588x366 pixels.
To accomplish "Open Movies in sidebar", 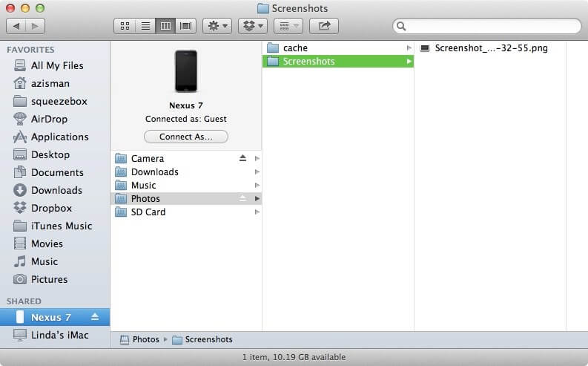I will tap(55, 244).
